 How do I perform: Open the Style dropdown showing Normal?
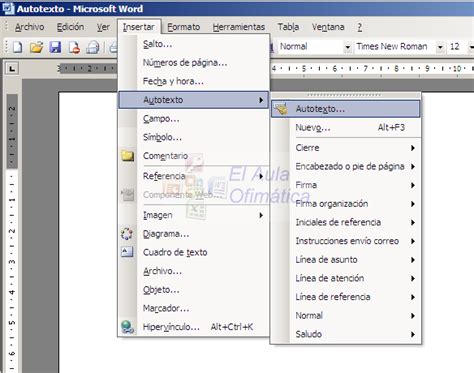347,47
